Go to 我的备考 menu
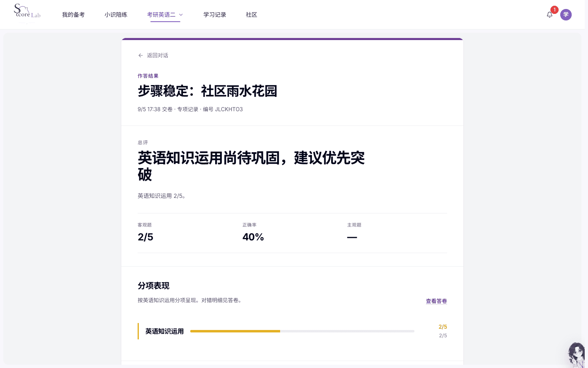The height and width of the screenshot is (368, 588). pyautogui.click(x=73, y=15)
